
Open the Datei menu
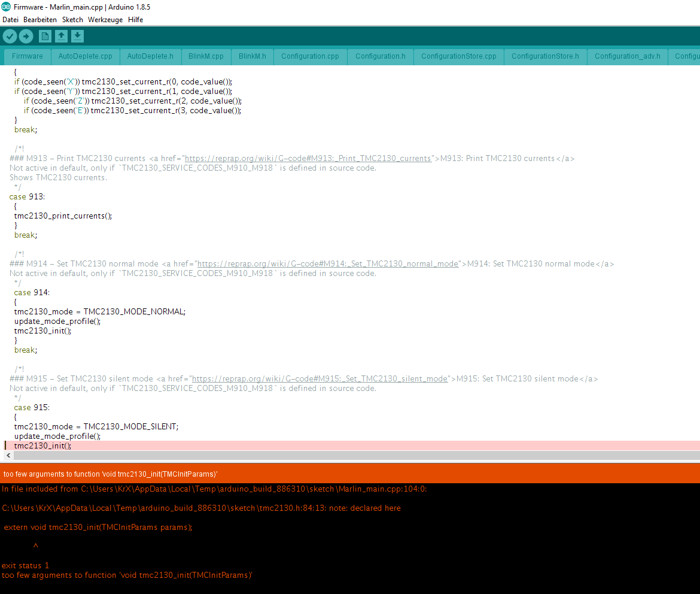[x=10, y=19]
